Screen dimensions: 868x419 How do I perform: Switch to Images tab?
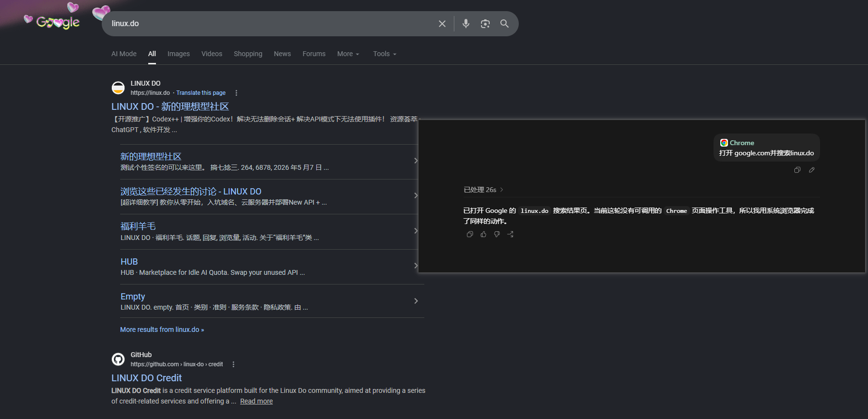coord(179,54)
